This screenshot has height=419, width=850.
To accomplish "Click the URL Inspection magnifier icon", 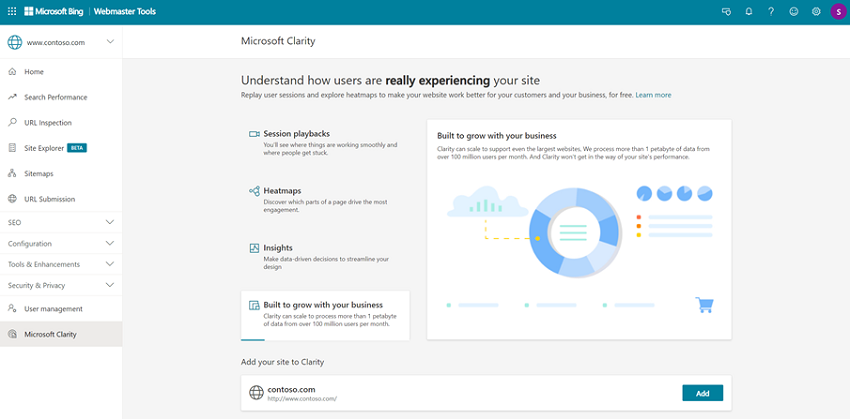I will click(x=12, y=123).
